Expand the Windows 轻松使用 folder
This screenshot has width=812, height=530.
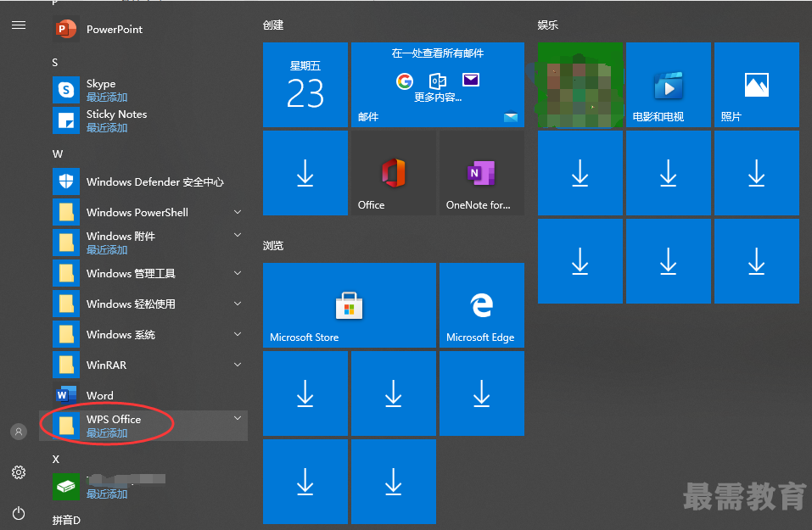tap(238, 304)
